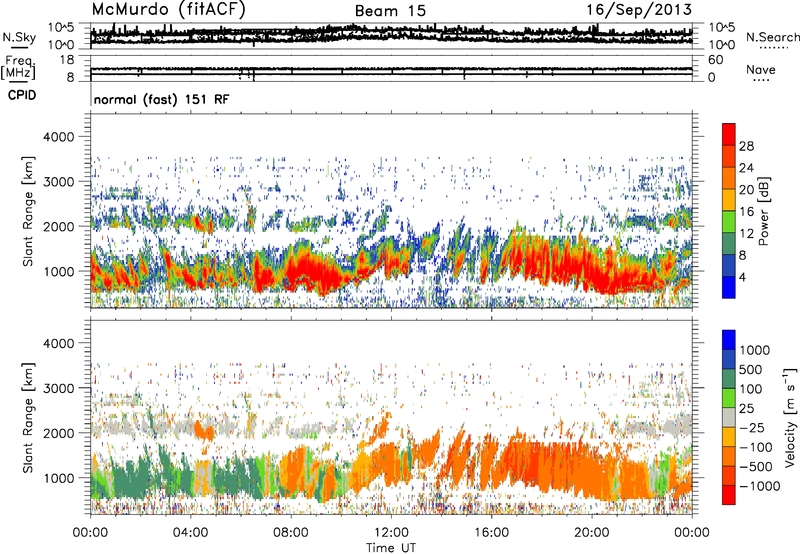
Task: Click the 'Freq. [MHz]' axis label
Action: [x=18, y=67]
